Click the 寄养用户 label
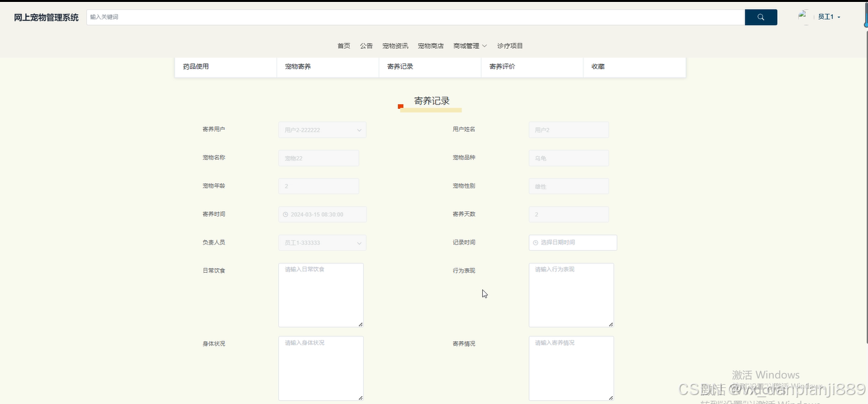This screenshot has height=404, width=868. 214,129
